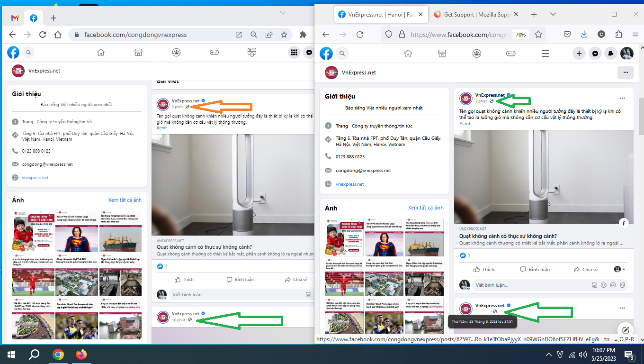Bookmark page with Firefox star icon
The height and width of the screenshot is (364, 644).
[x=538, y=34]
